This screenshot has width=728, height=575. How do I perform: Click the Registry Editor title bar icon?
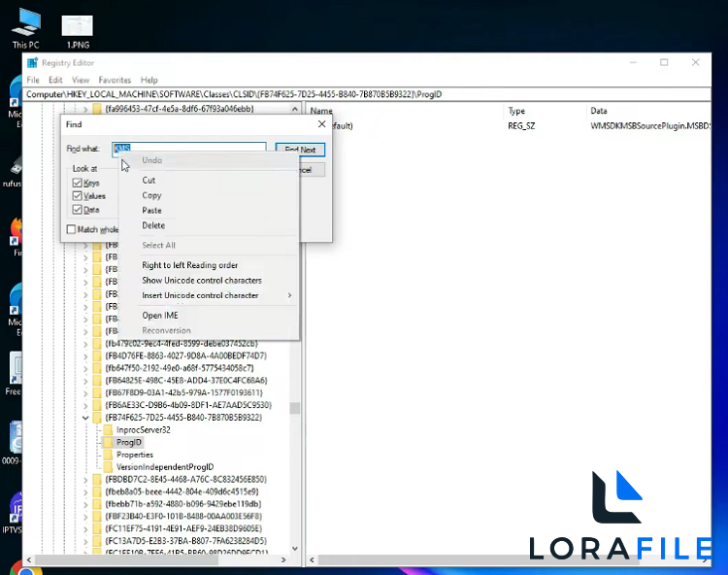coord(32,63)
